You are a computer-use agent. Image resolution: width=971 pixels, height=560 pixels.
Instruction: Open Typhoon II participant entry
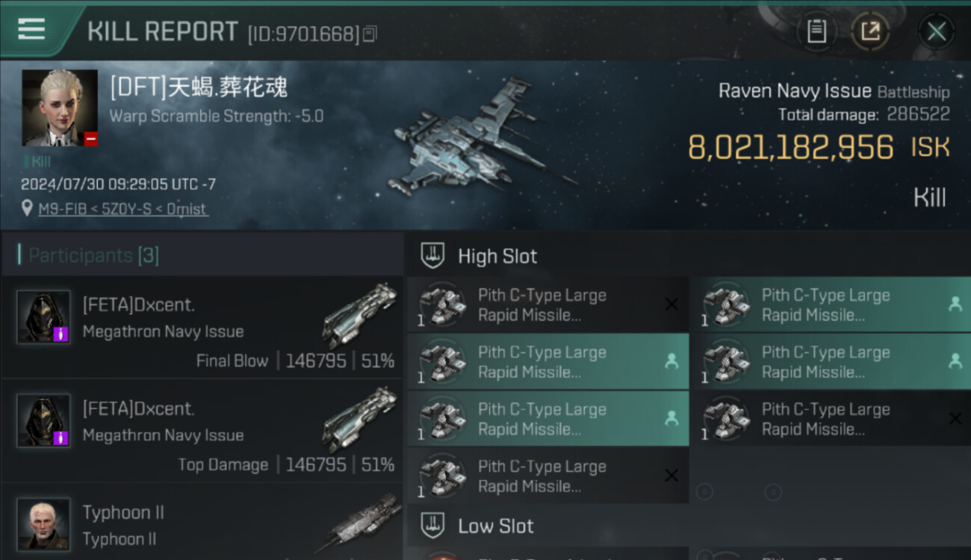[x=202, y=526]
